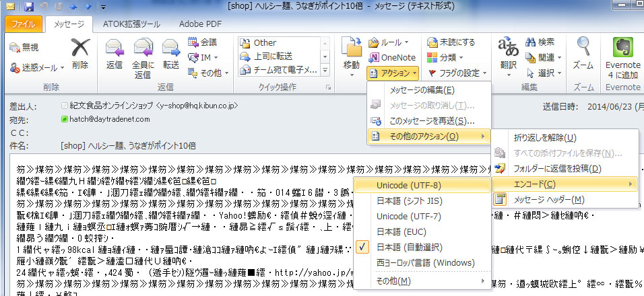Click the 移動 (Move) folder icon
The width and height of the screenshot is (644, 296).
[352, 46]
